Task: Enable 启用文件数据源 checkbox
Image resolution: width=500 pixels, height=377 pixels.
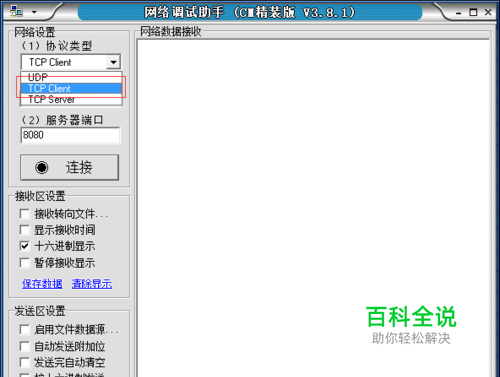Action: click(25, 329)
